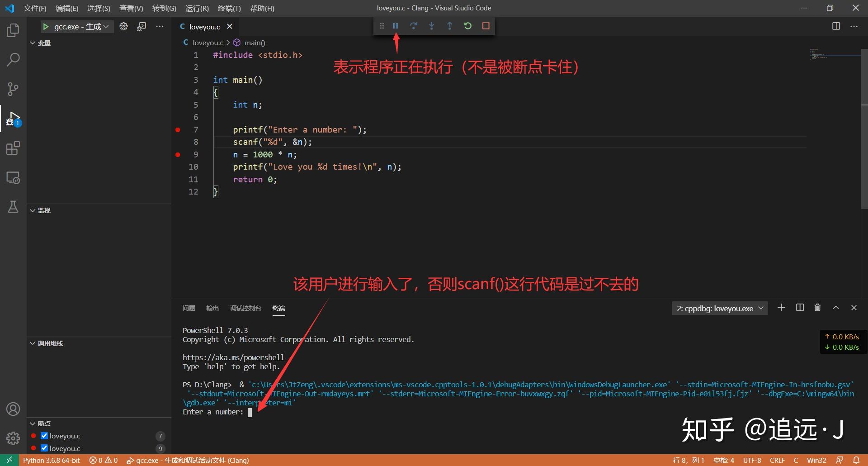Viewport: 868px width, 466px height.
Task: Open the Source Control view
Action: pos(13,89)
